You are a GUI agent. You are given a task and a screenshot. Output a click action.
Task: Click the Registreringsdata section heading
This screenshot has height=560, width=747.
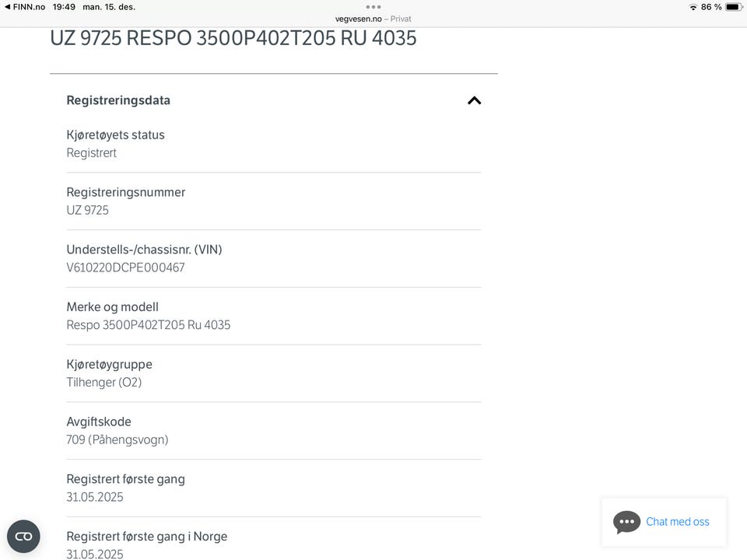pyautogui.click(x=118, y=100)
